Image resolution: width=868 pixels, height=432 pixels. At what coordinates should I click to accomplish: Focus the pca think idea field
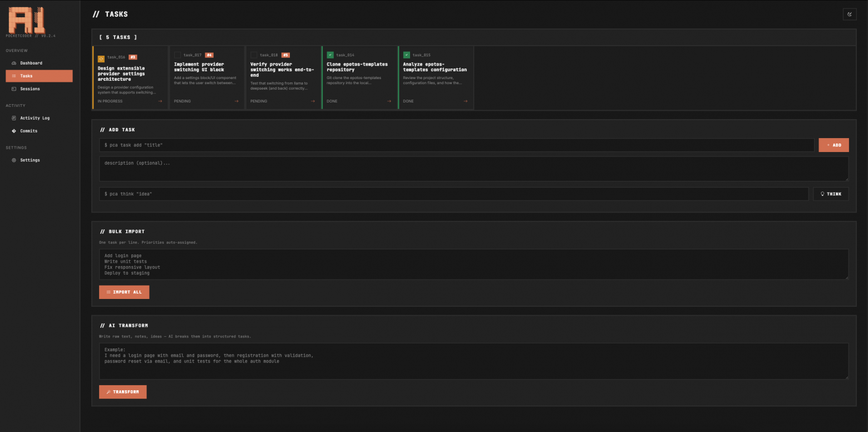(453, 194)
